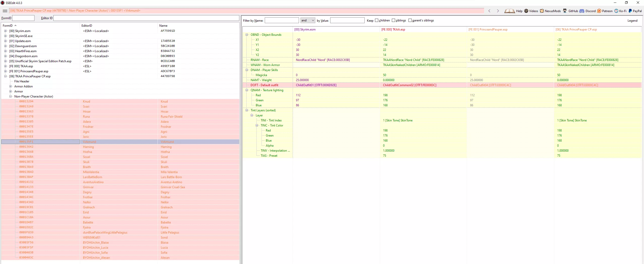The height and width of the screenshot is (264, 644).
Task: Click ChildOutfit01 [OTFT:0006D92E] value
Action: [x=316, y=85]
